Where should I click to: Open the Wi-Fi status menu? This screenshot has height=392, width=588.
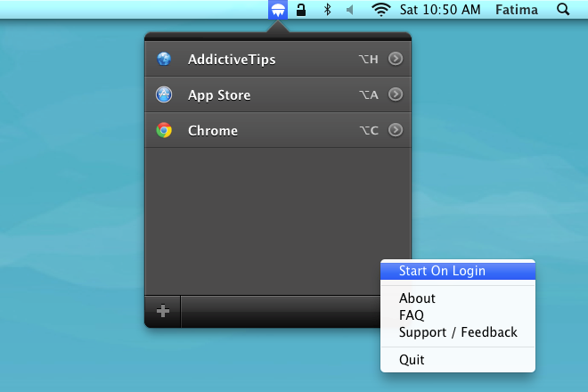click(x=380, y=10)
